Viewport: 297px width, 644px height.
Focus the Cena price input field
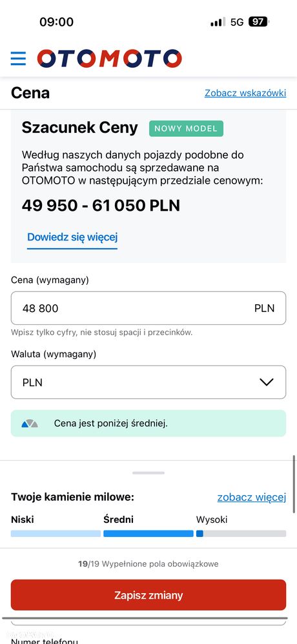pyautogui.click(x=148, y=308)
